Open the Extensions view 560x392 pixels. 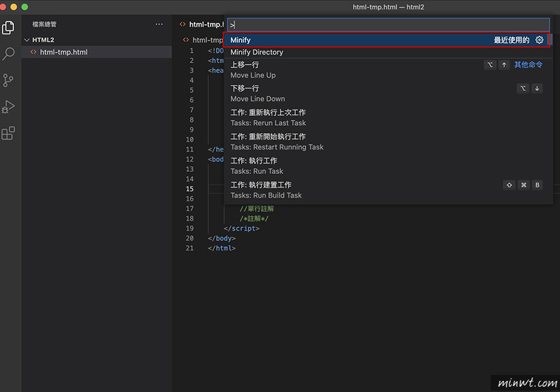point(8,133)
